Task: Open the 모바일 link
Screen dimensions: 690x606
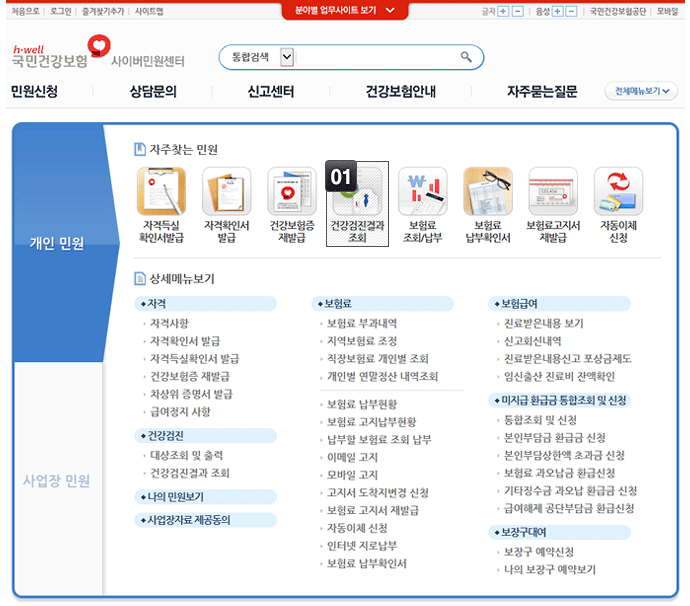Action: point(667,11)
